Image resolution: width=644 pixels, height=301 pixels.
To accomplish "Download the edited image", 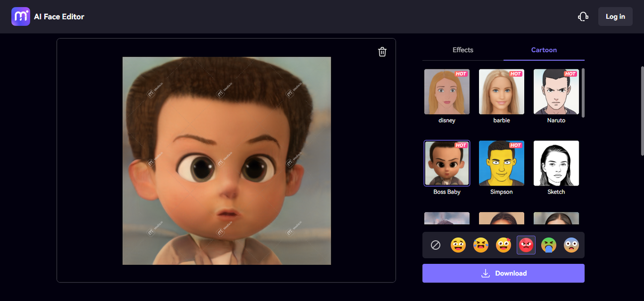I will tap(504, 273).
